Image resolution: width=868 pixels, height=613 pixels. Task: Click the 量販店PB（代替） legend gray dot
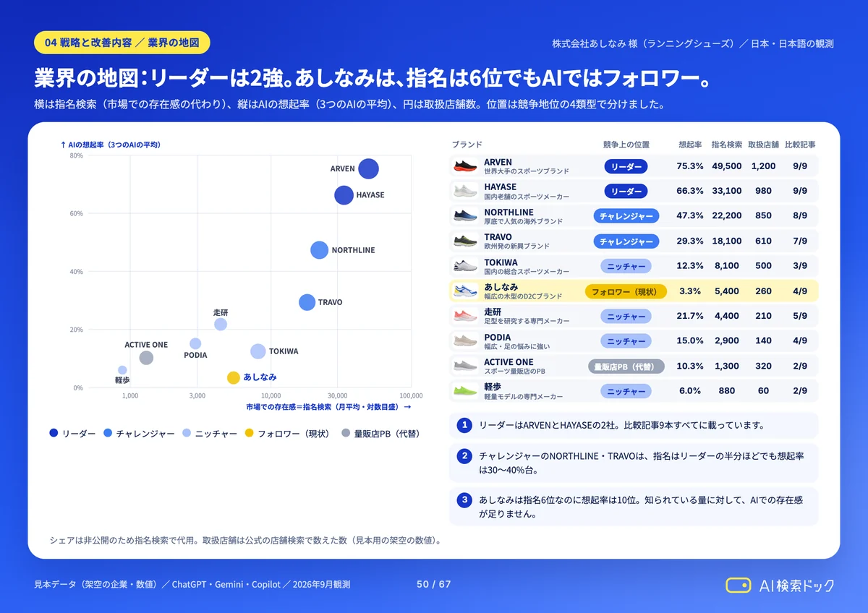click(345, 433)
